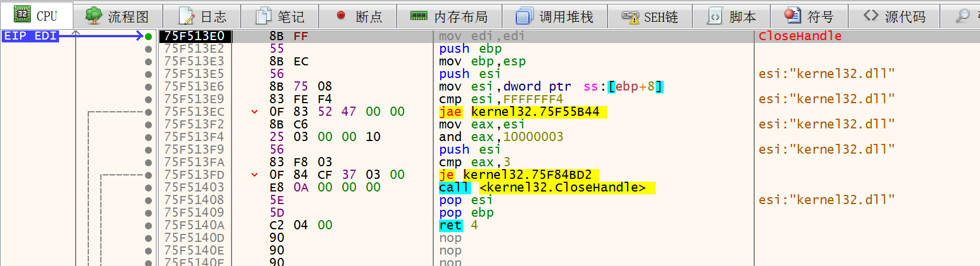The height and width of the screenshot is (266, 980).
Task: Select bytes 25 03 00 00 10
Action: [325, 137]
